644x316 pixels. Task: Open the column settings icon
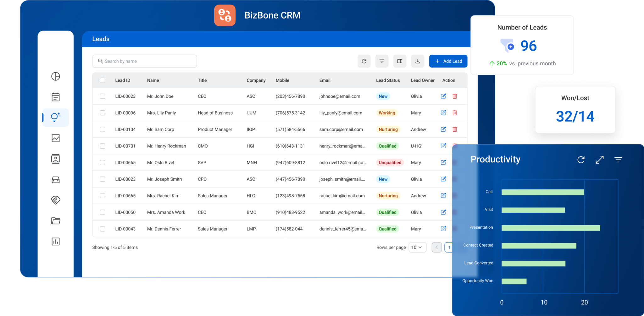(x=400, y=61)
